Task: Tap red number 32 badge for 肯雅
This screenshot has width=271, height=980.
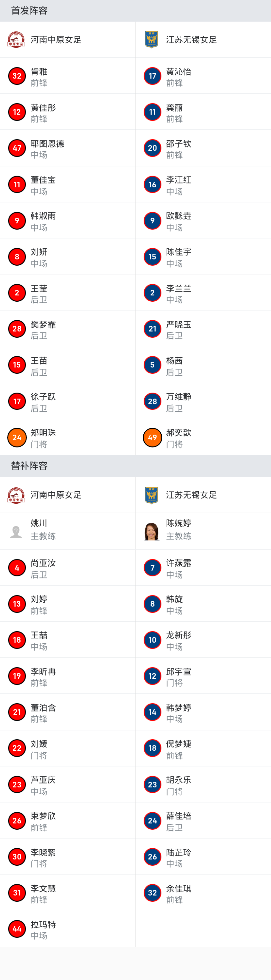Action: coord(17,76)
